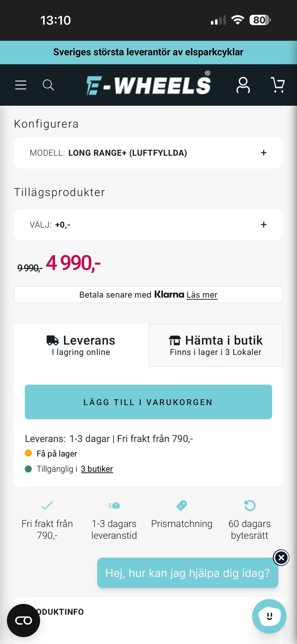Switch to Hämta i butik tab
The image size is (297, 644).
pyautogui.click(x=216, y=345)
